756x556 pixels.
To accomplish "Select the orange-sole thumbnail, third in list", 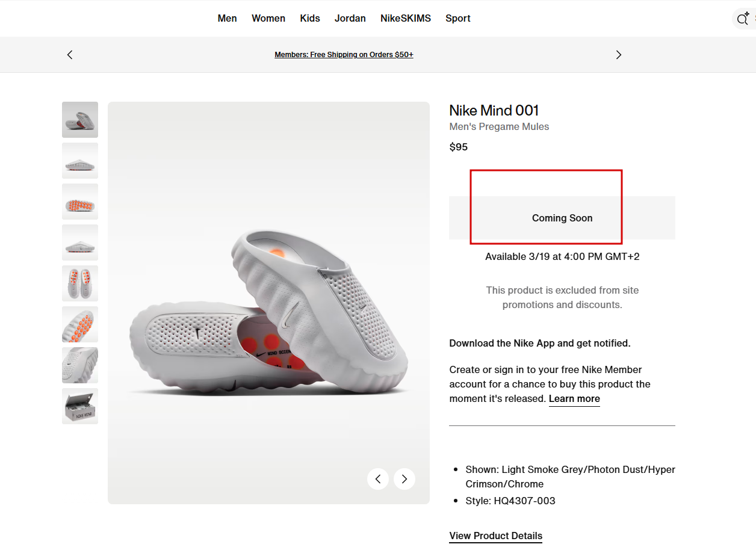I will coord(80,202).
